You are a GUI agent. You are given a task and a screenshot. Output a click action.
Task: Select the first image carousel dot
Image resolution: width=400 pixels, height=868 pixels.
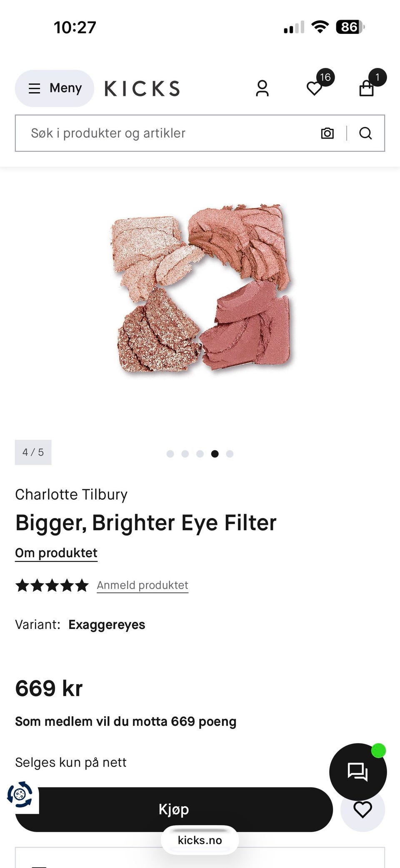[x=170, y=453]
